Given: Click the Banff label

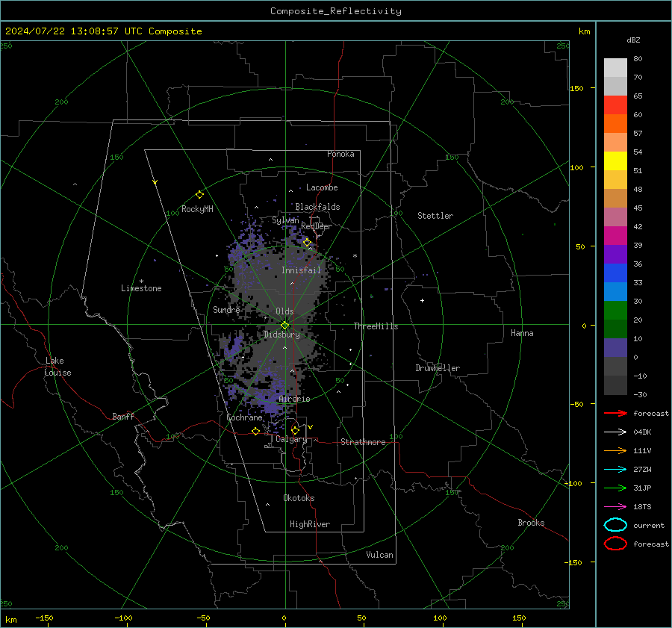Looking at the screenshot, I should point(123,416).
